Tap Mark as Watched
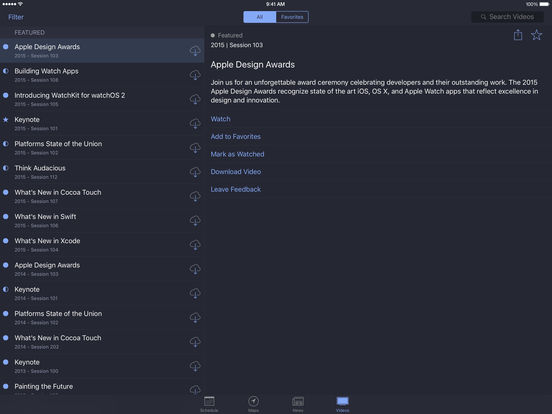The image size is (552, 414). 237,154
